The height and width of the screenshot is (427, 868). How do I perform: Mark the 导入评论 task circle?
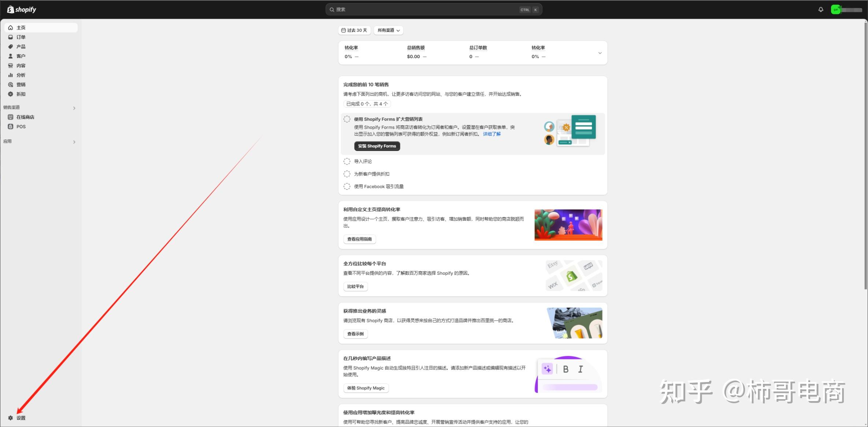pos(347,161)
